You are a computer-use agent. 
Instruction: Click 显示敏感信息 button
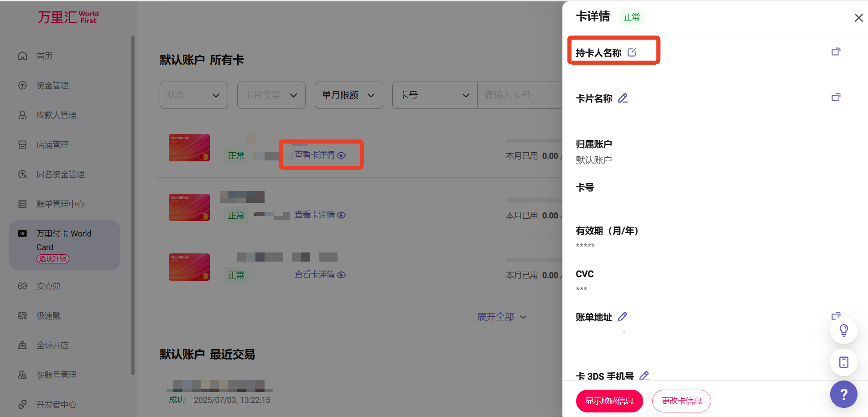pyautogui.click(x=609, y=401)
